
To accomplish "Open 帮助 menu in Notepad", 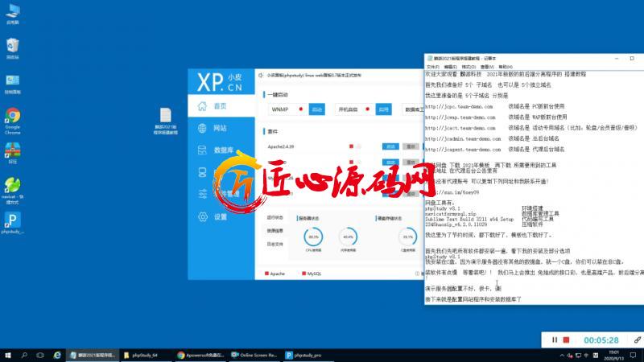I will click(506, 67).
